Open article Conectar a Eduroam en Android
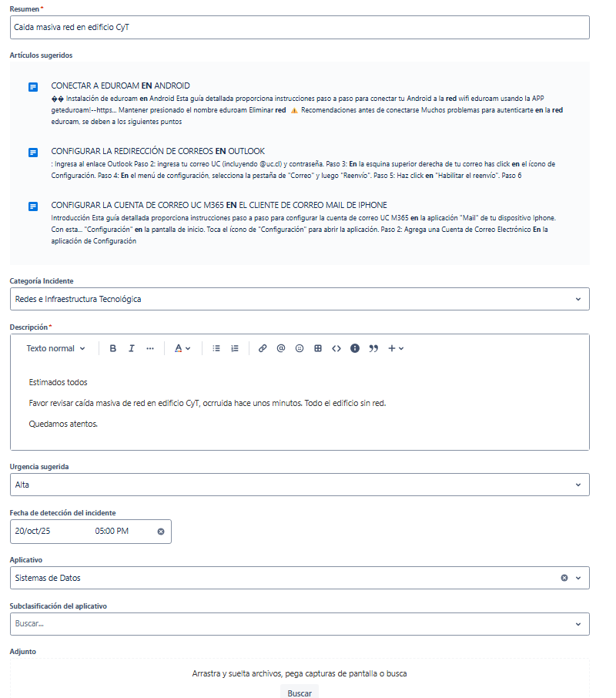The height and width of the screenshot is (698, 616). coord(120,86)
